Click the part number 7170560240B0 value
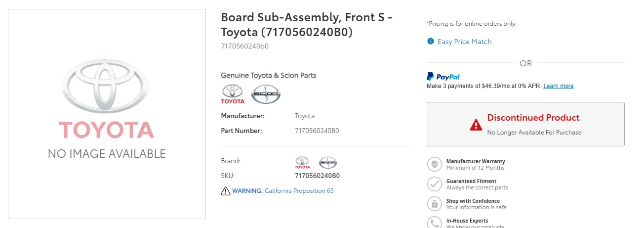The image size is (644, 228). click(317, 131)
